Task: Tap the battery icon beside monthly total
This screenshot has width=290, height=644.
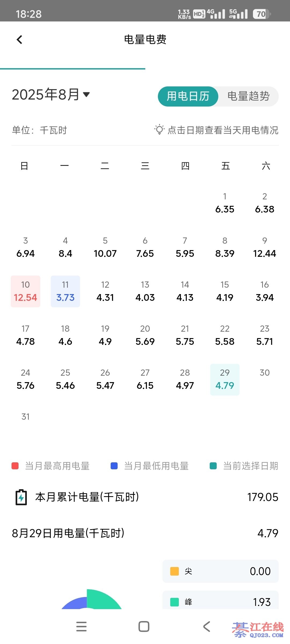Action: click(21, 497)
